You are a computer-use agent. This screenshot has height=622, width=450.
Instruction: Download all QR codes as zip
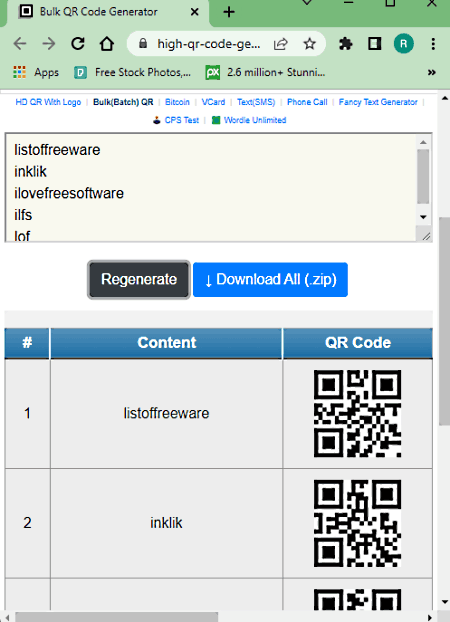click(270, 280)
